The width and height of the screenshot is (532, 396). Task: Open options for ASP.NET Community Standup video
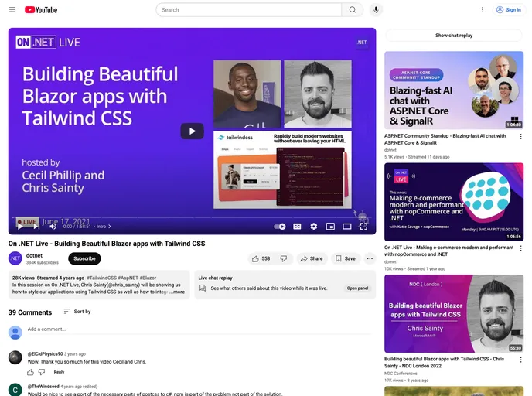pos(521,136)
